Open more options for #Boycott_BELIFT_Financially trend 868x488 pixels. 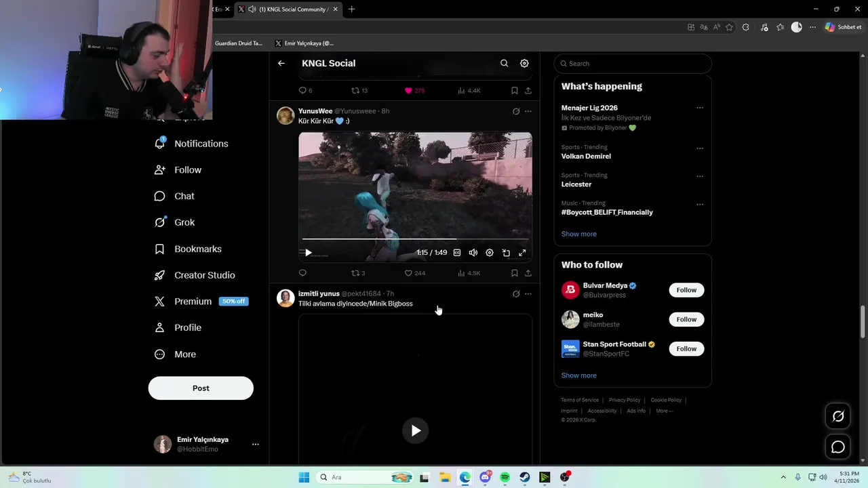click(700, 204)
